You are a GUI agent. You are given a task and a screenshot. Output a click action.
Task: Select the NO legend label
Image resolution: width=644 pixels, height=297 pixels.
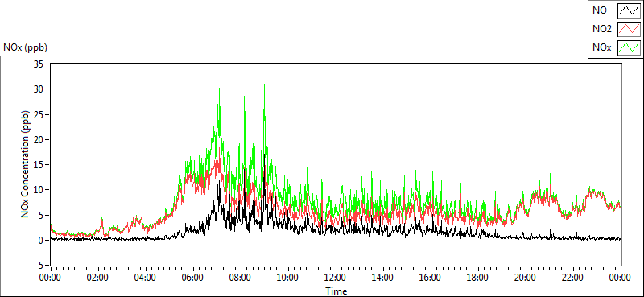(x=600, y=10)
